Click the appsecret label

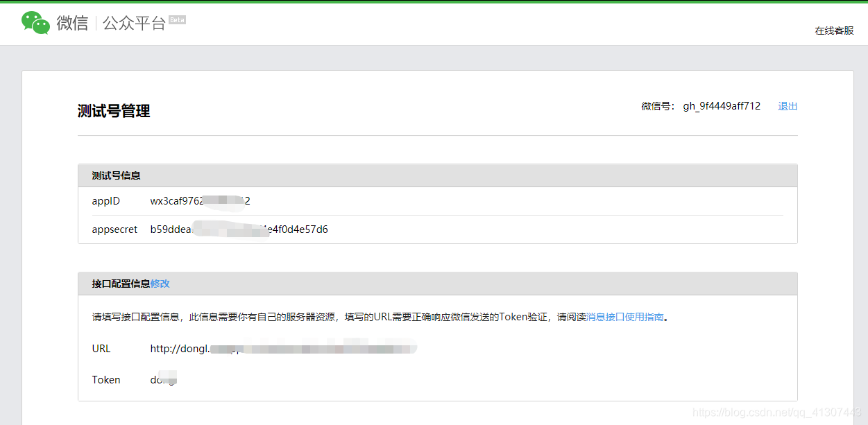pyautogui.click(x=115, y=229)
